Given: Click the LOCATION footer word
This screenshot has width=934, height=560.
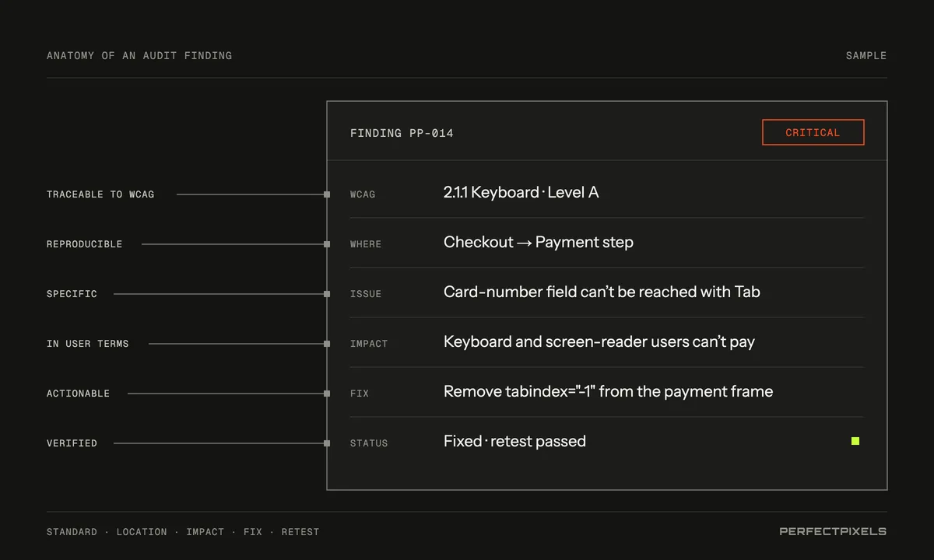Looking at the screenshot, I should [142, 532].
